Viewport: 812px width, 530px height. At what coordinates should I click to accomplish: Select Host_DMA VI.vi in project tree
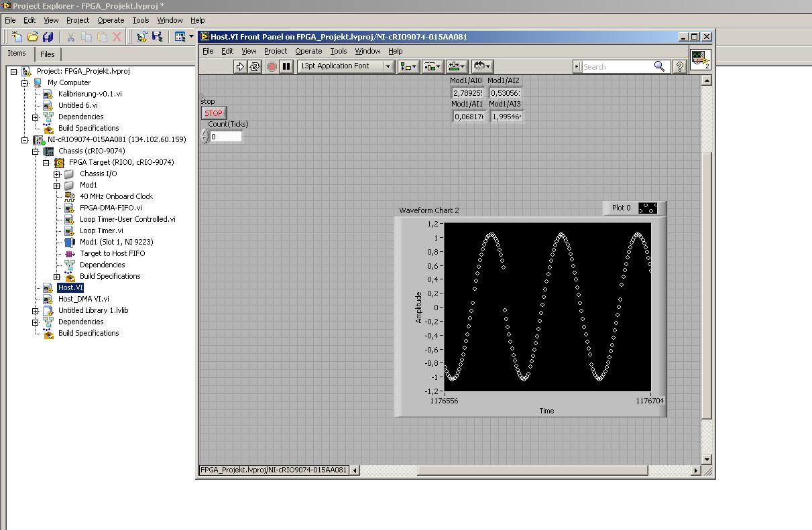[x=83, y=300]
